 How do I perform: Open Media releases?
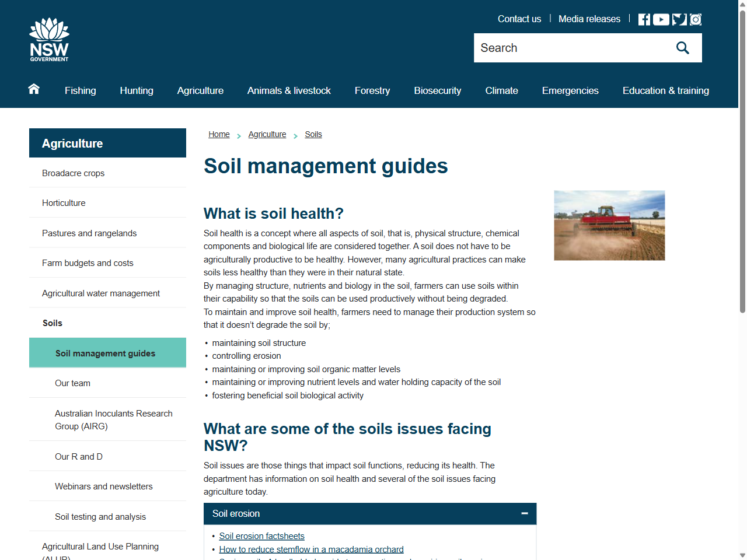click(589, 19)
